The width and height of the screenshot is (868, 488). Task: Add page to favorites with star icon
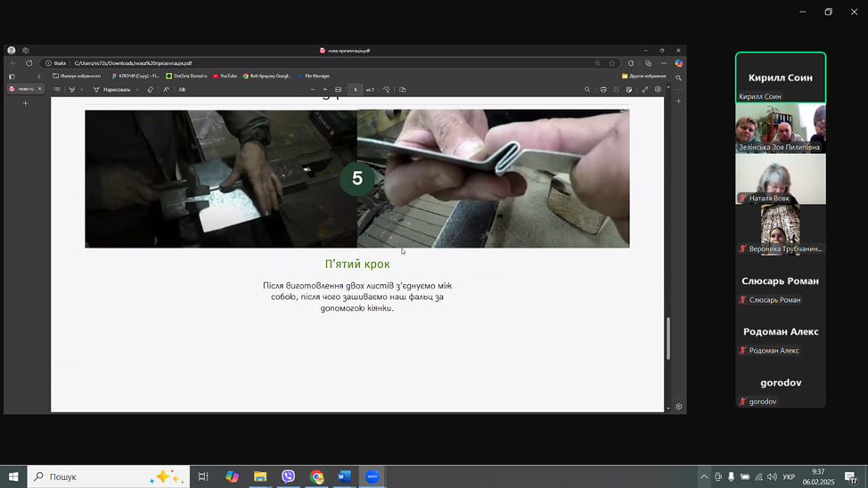pyautogui.click(x=612, y=63)
